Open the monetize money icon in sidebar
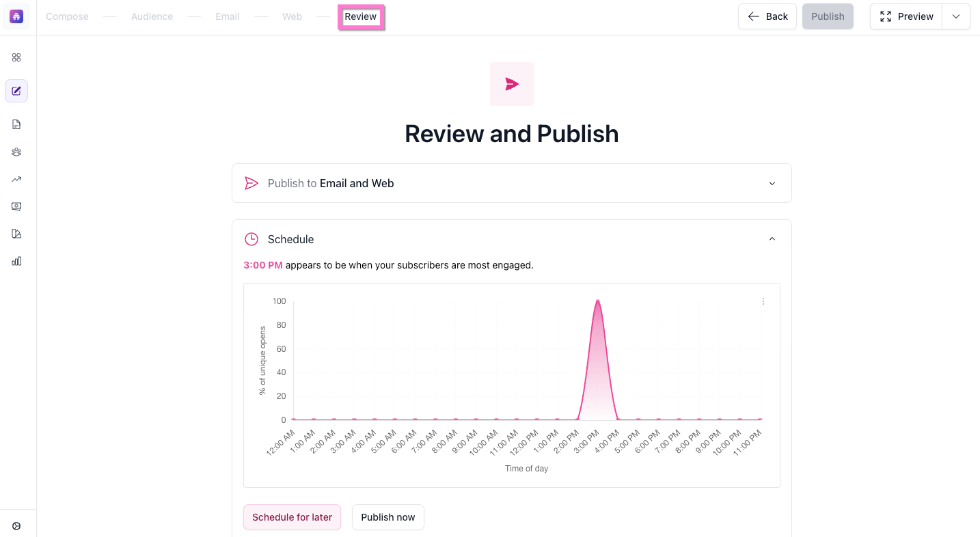 pos(16,206)
